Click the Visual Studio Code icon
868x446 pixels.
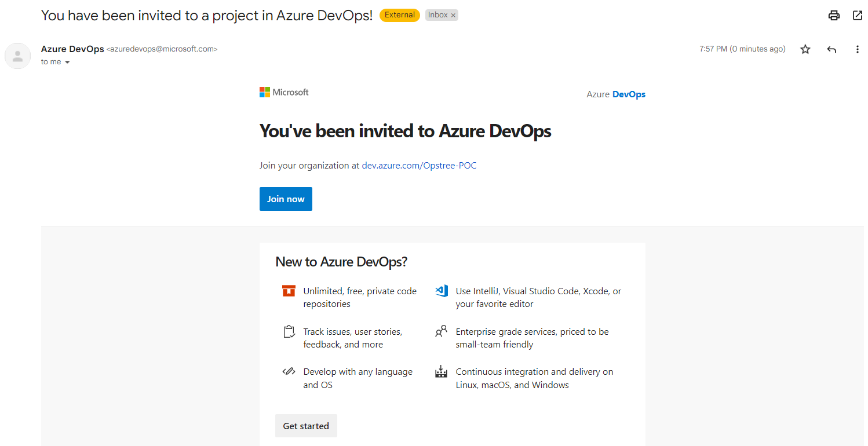coord(442,291)
